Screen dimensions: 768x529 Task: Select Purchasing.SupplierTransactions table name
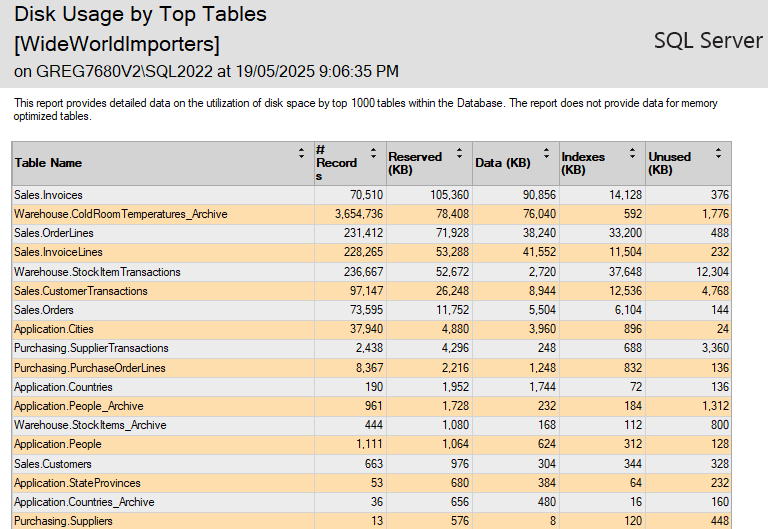tap(91, 348)
